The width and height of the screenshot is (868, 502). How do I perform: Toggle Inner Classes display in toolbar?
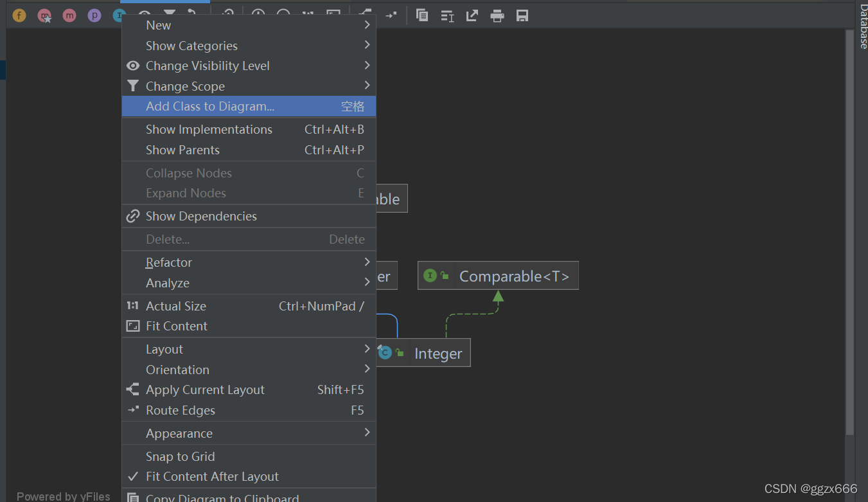118,15
